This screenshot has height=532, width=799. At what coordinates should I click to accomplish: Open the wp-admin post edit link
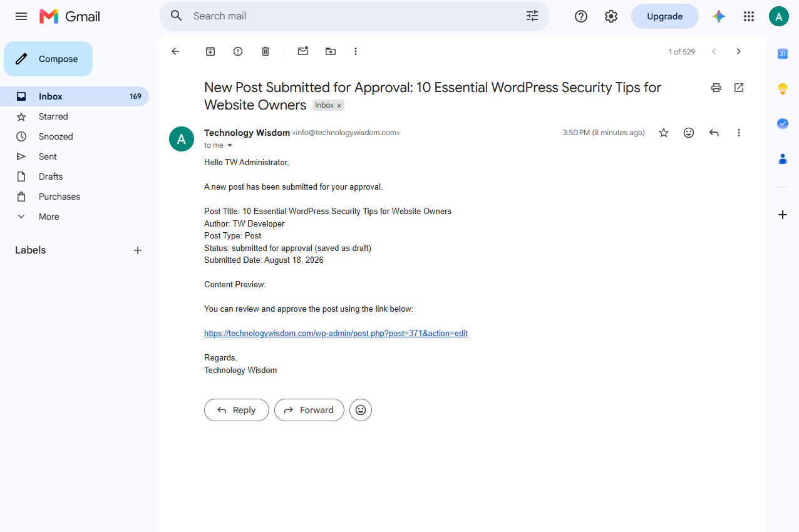[336, 334]
